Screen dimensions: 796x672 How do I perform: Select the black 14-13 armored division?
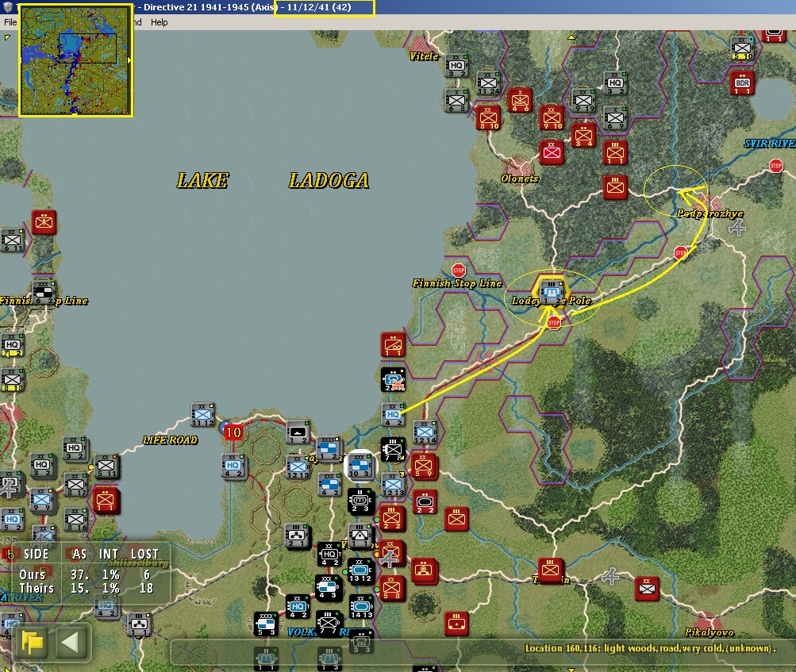pyautogui.click(x=361, y=606)
